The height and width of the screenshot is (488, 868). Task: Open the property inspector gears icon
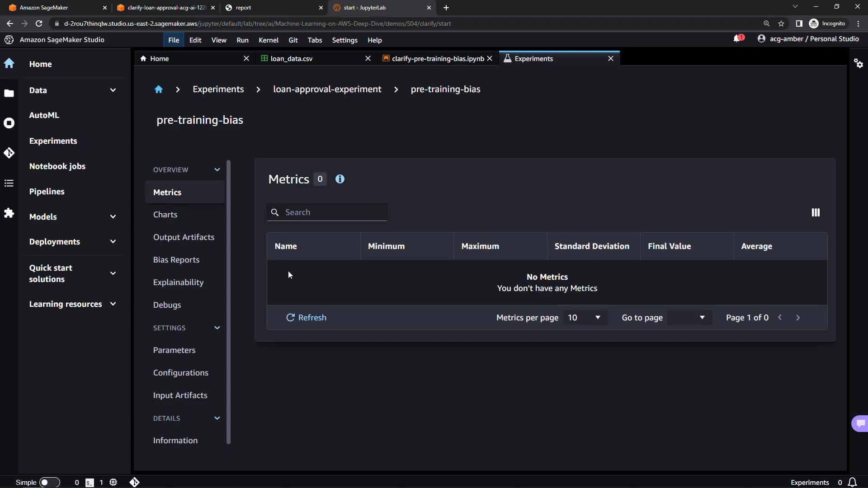tap(859, 63)
